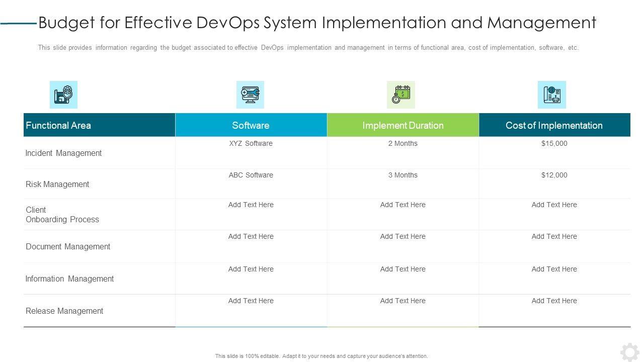Click the Cost of Implementation icon
This screenshot has width=644, height=362.
point(552,95)
